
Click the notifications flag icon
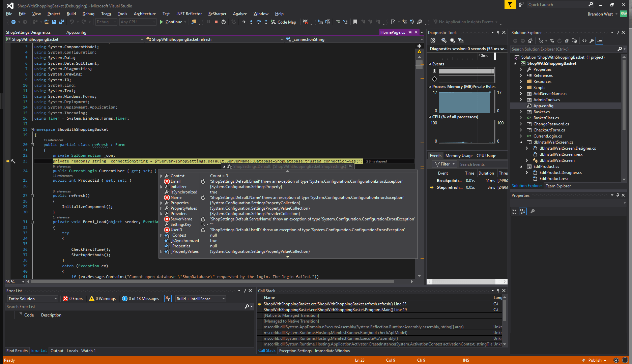point(510,4)
